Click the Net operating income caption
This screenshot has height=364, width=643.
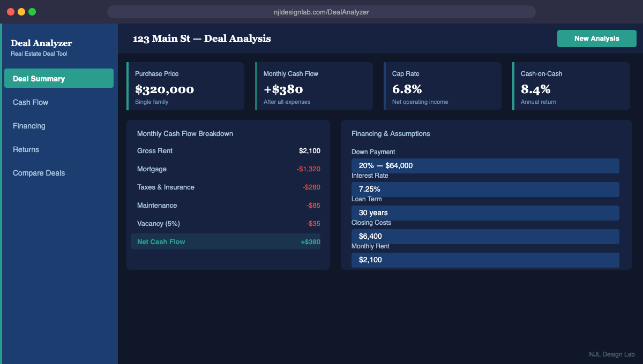420,102
